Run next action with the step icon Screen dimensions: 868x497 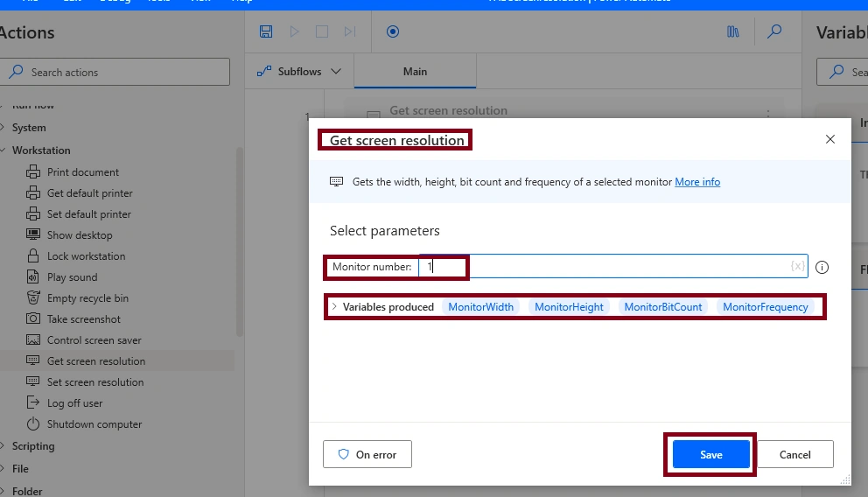coord(350,31)
